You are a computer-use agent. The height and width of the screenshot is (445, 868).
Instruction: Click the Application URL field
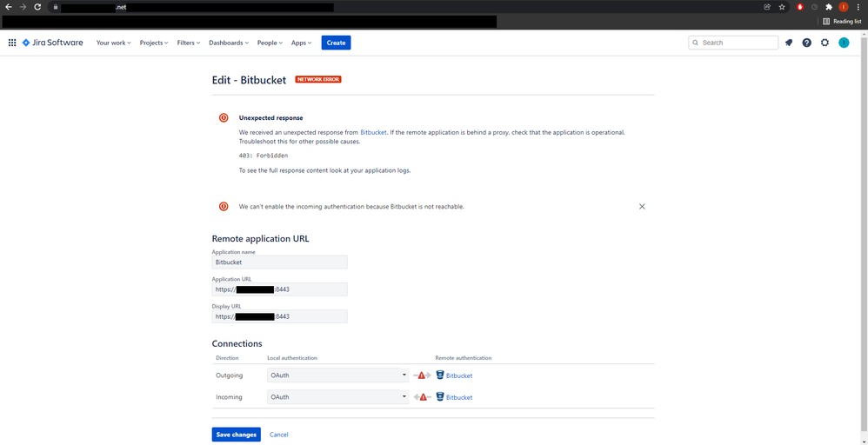tap(279, 289)
